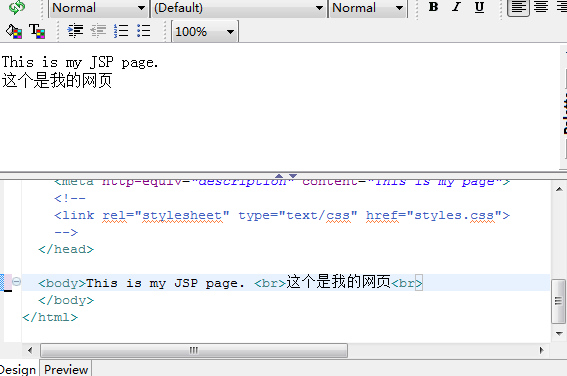This screenshot has height=376, width=567.
Task: Open the background color paint bucket
Action: pos(14,31)
